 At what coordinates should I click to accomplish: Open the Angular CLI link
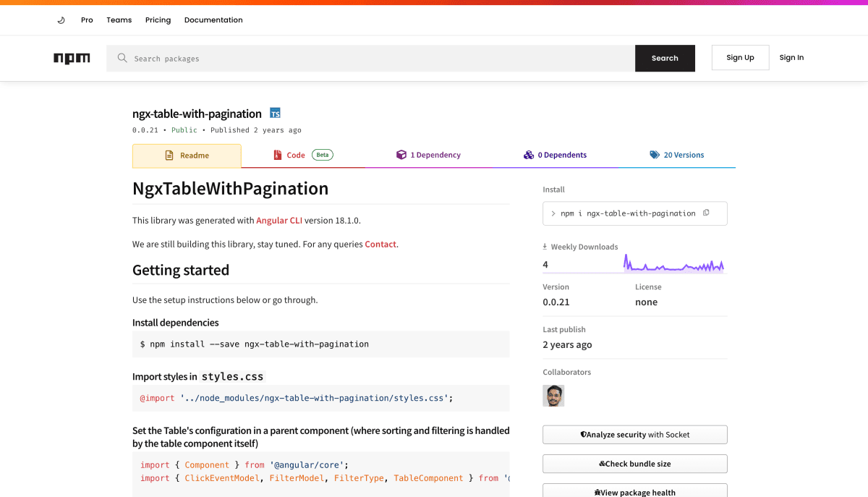(x=279, y=221)
